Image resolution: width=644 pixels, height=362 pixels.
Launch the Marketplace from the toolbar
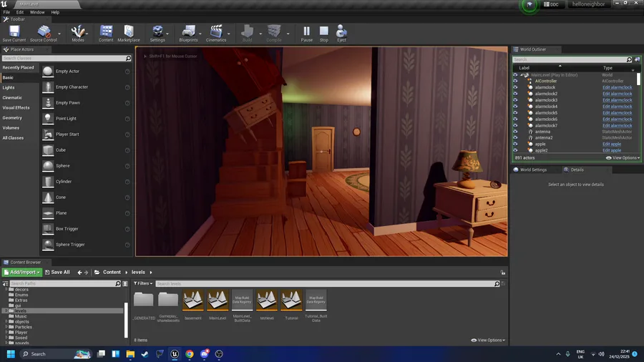[129, 31]
